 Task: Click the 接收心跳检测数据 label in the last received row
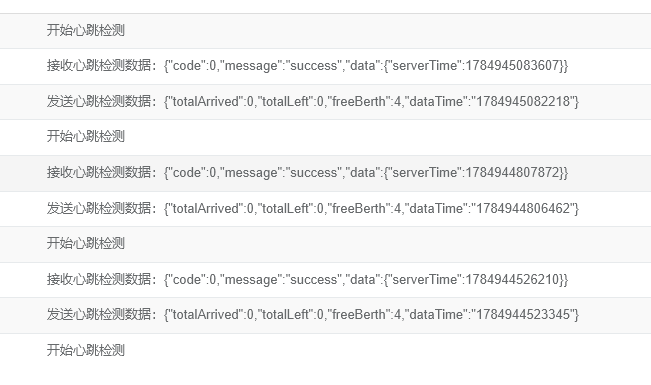point(99,280)
